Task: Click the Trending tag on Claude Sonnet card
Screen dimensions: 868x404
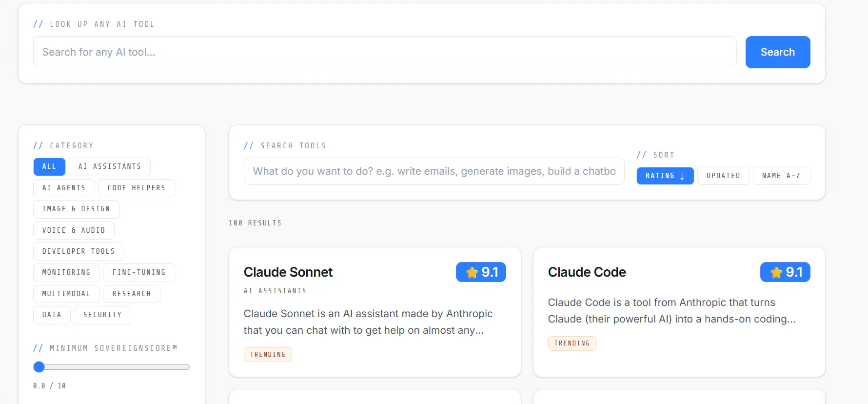Action: pyautogui.click(x=268, y=355)
